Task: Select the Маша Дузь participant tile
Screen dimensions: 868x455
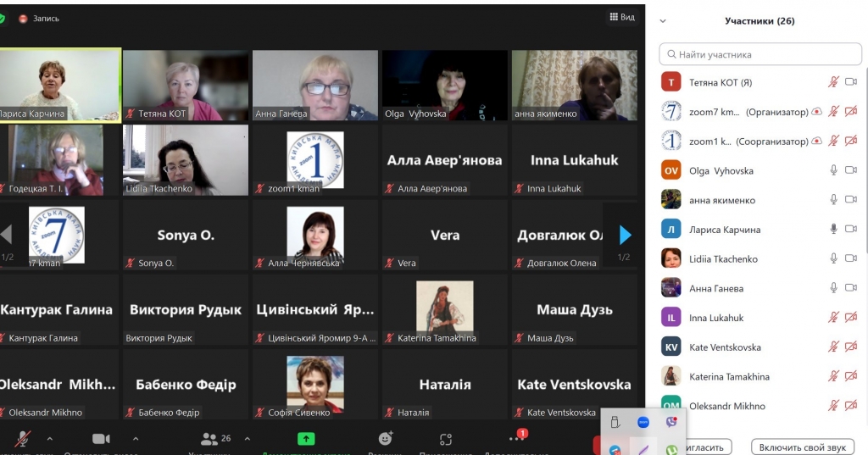Action: [x=574, y=309]
